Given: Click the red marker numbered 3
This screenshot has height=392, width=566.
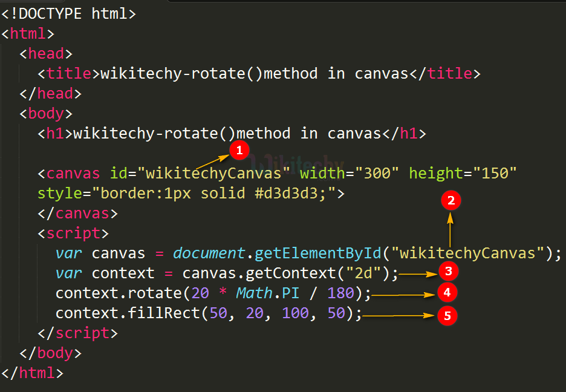Looking at the screenshot, I should point(448,272).
